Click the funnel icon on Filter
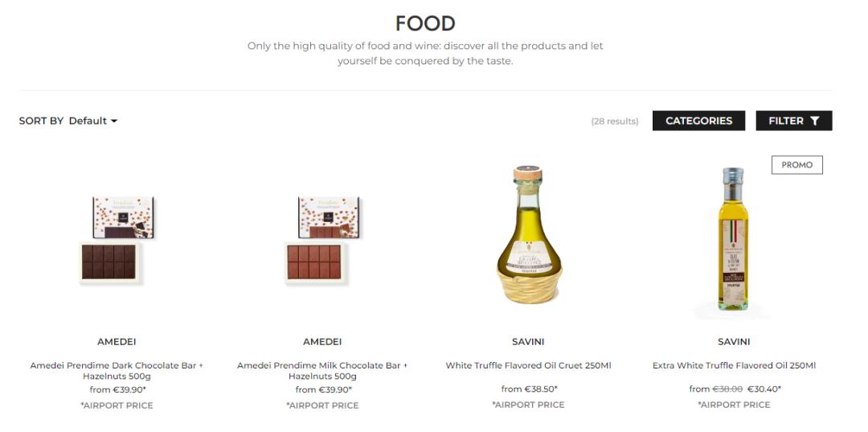 click(x=814, y=121)
